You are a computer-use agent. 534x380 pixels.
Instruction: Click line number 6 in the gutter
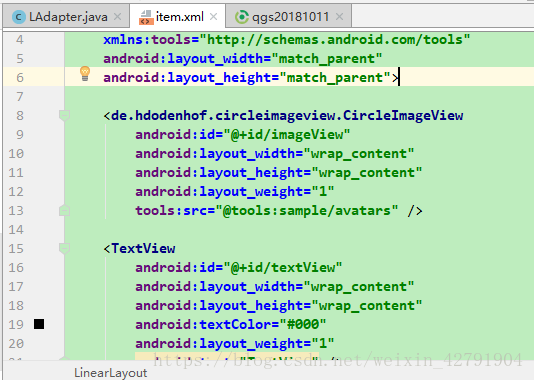click(20, 78)
